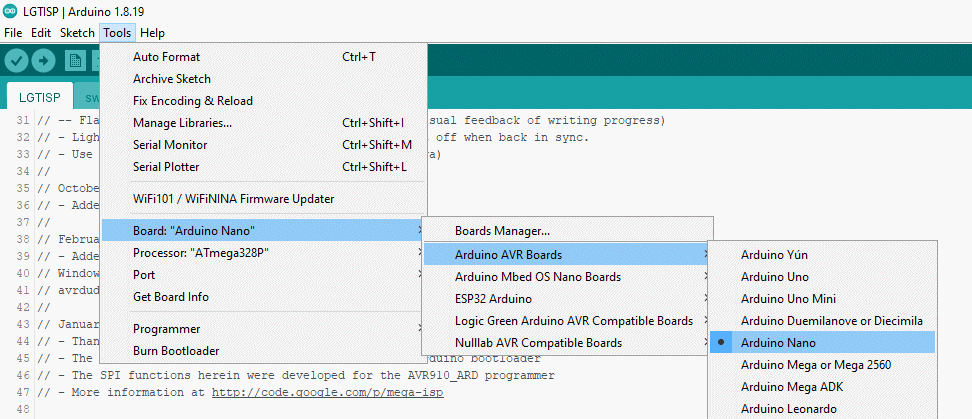
Task: Select Arduino Yún board
Action: point(823,255)
